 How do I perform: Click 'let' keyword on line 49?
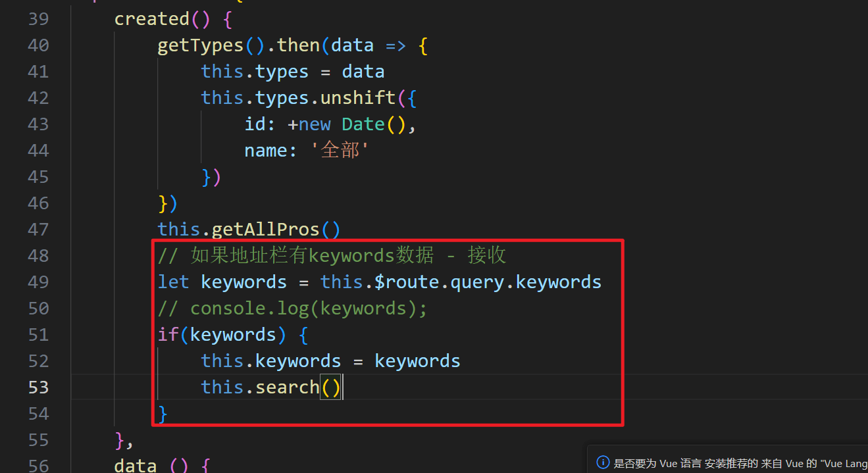pyautogui.click(x=174, y=282)
